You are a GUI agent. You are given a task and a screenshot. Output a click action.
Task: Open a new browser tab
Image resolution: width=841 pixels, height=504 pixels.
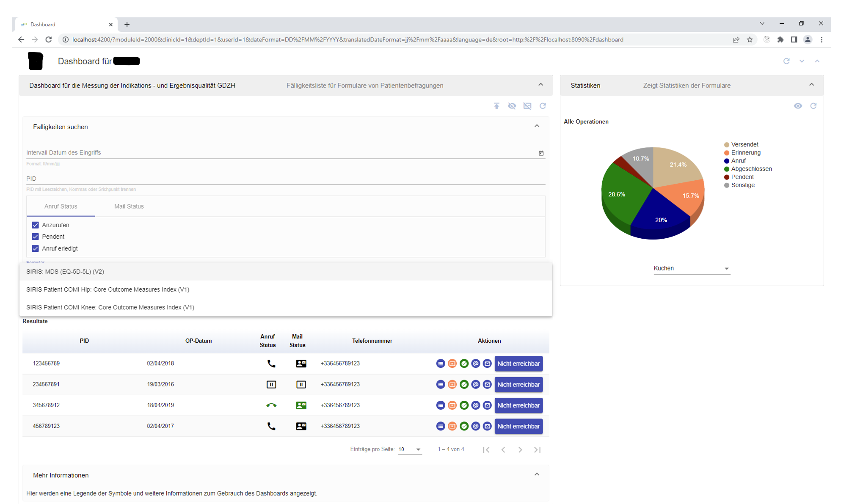[x=127, y=25]
